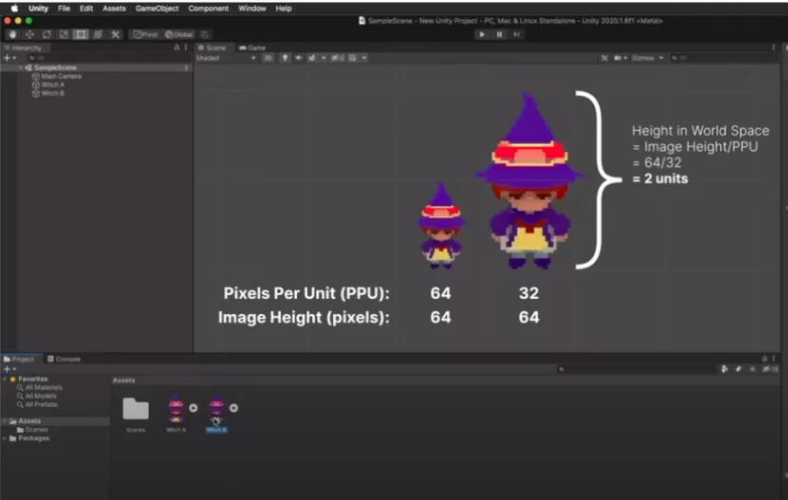Pause the game
The width and height of the screenshot is (788, 500).
pos(499,35)
